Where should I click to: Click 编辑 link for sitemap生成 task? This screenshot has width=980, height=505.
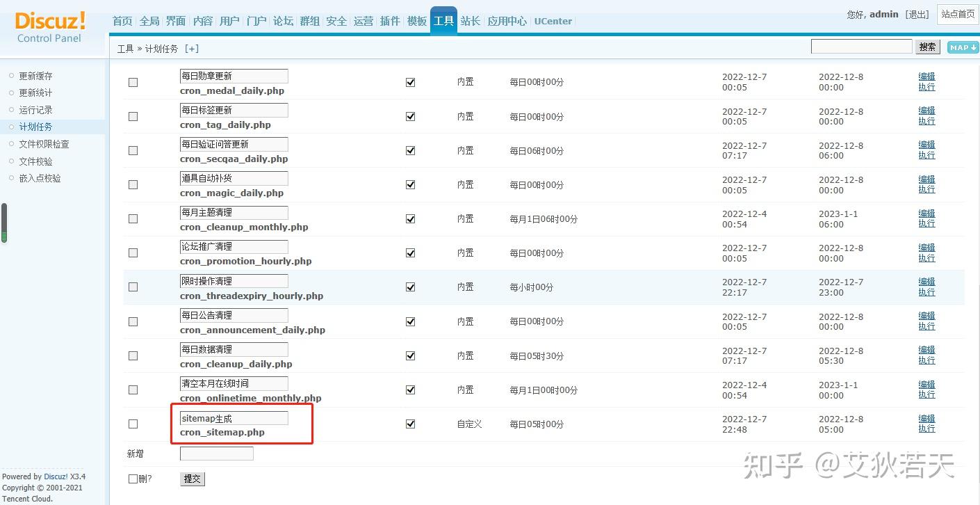pyautogui.click(x=926, y=419)
